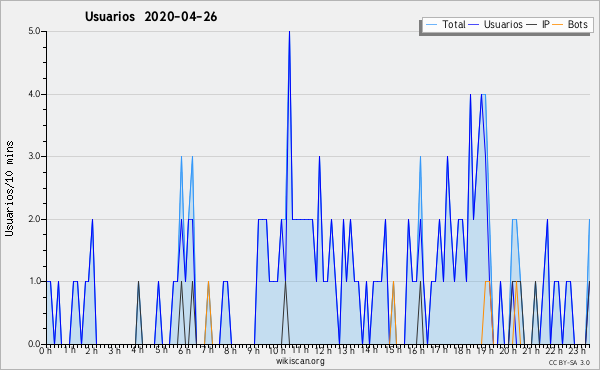The height and width of the screenshot is (370, 600).
Task: Click the orange Bots peak near 7 h
Action: pos(208,282)
